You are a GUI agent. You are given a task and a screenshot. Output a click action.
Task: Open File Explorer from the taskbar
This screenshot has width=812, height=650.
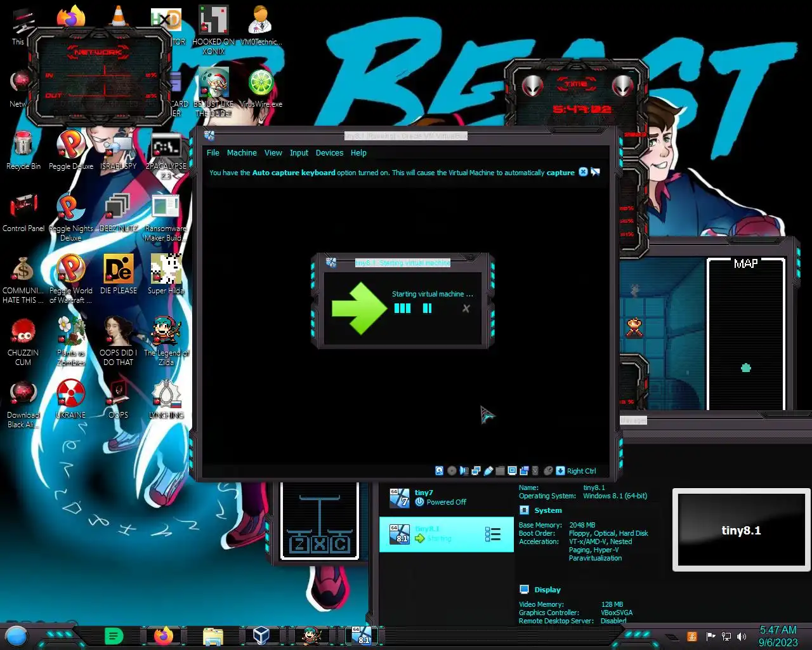coord(213,635)
